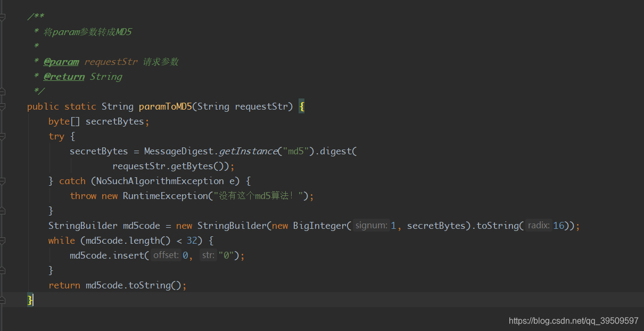Click the @return Javadoc tag

(x=64, y=77)
